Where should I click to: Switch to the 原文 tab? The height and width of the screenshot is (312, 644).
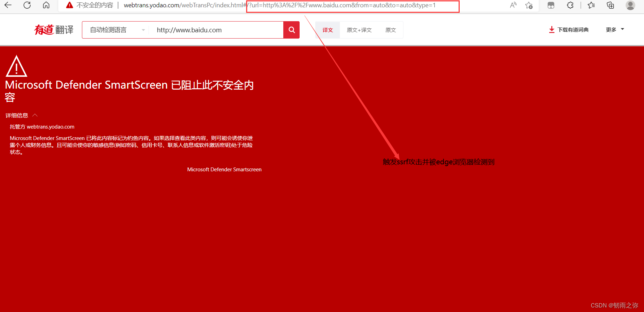click(x=391, y=30)
